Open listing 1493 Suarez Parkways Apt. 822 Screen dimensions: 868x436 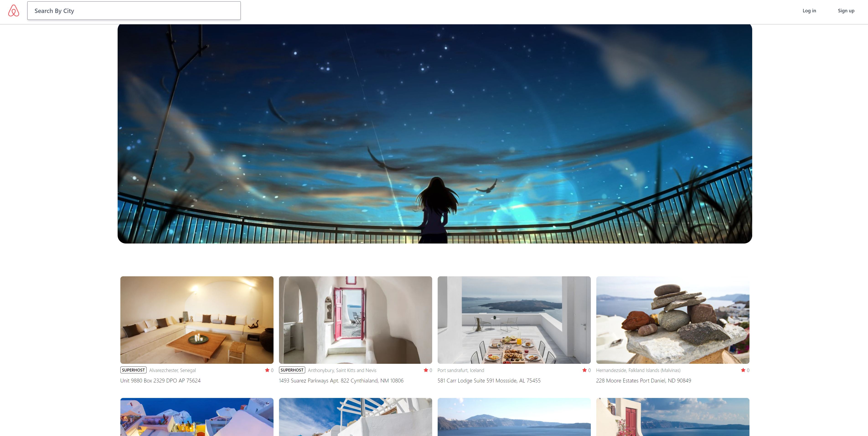click(341, 380)
